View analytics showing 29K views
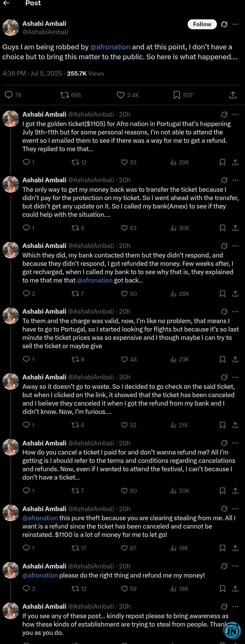This screenshot has height=644, width=245. (x=179, y=162)
